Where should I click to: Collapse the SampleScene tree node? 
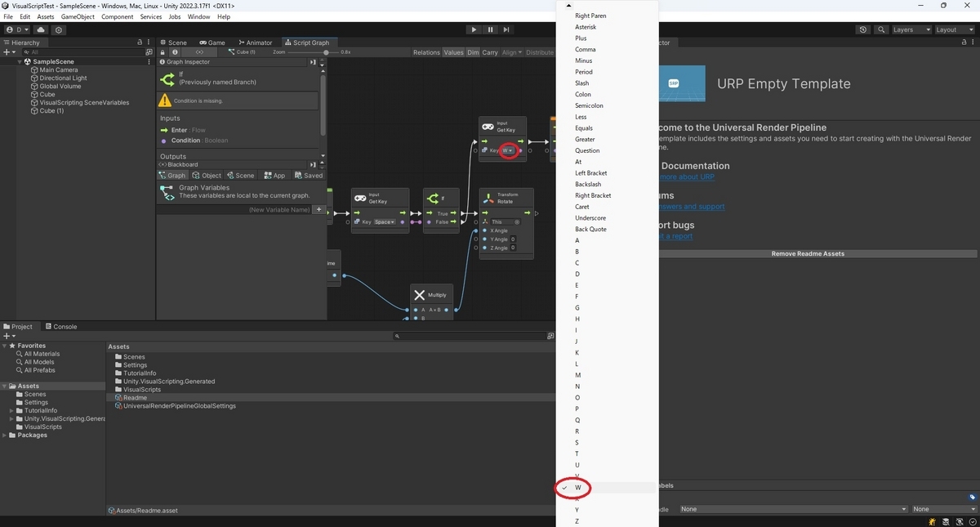(20, 61)
